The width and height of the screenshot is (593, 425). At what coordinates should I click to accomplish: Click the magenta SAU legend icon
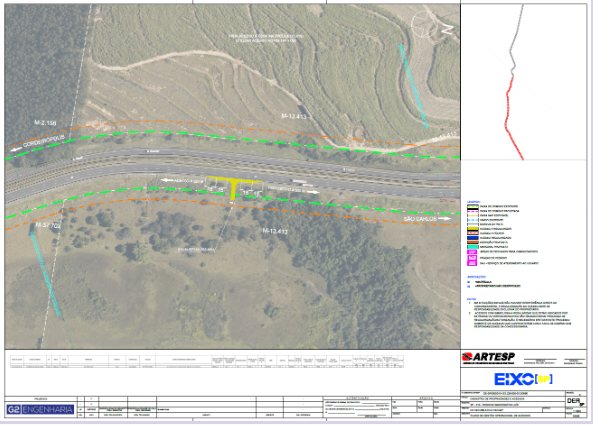pos(472,263)
